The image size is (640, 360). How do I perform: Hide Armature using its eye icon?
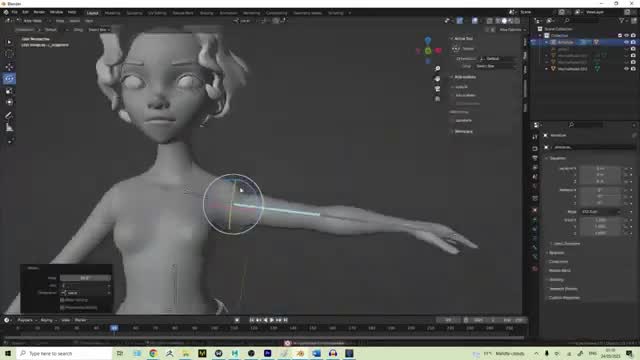627,42
